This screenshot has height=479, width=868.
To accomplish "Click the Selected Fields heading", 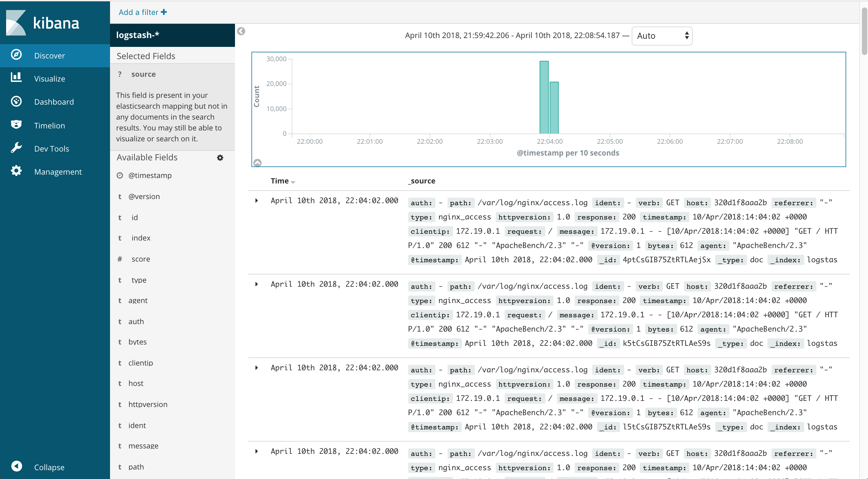I will point(146,56).
